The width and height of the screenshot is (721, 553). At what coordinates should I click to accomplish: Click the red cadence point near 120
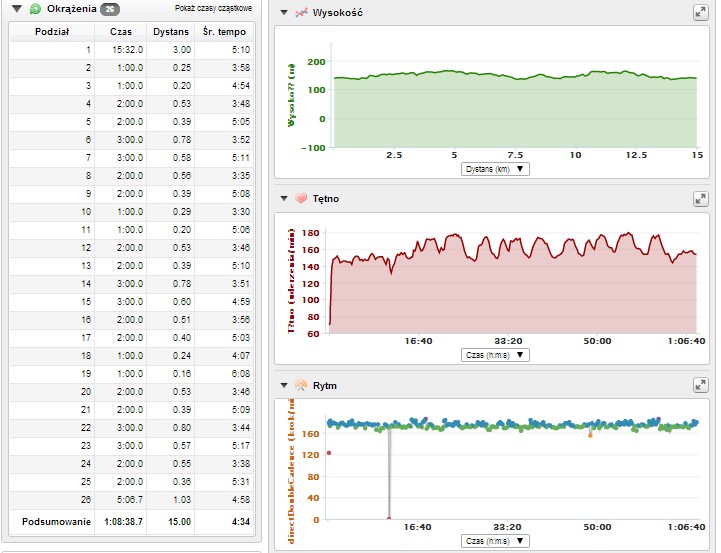329,453
